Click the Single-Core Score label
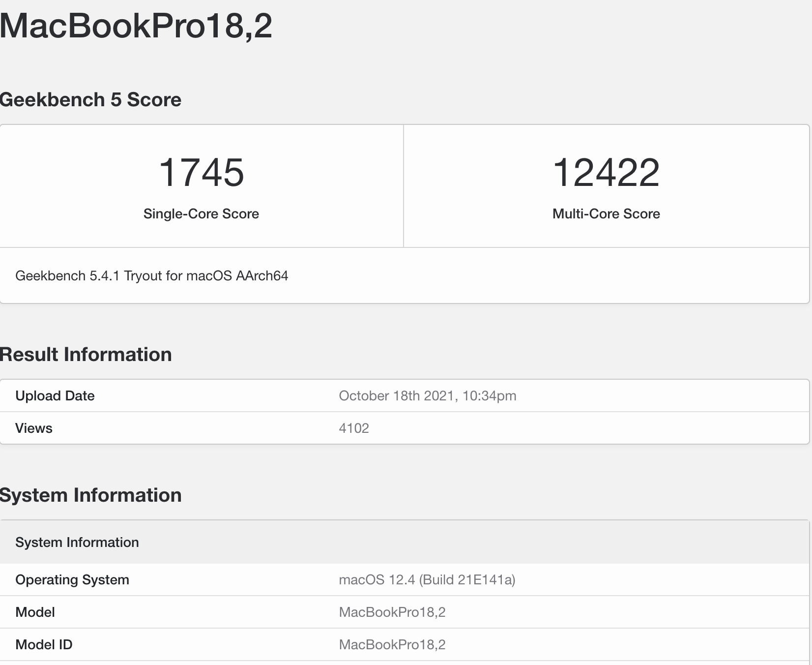812x665 pixels. click(x=201, y=214)
